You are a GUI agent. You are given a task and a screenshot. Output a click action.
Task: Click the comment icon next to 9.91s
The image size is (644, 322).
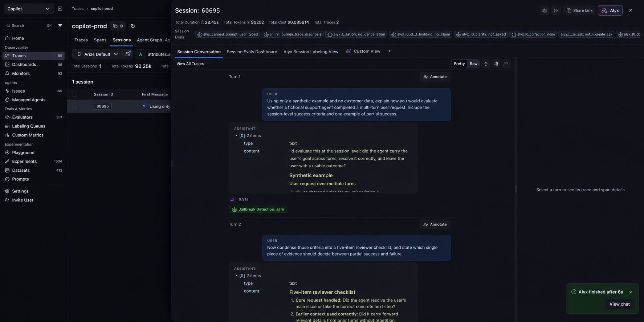[232, 199]
